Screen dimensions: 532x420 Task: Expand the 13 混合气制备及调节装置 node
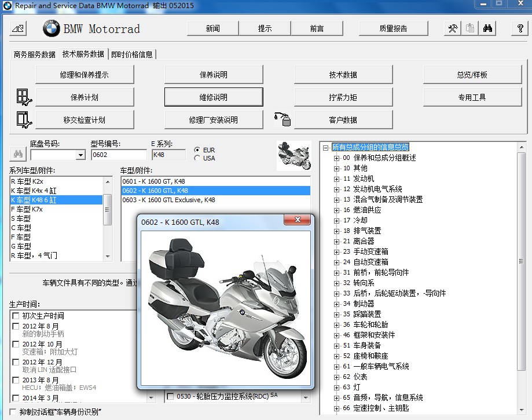(336, 200)
